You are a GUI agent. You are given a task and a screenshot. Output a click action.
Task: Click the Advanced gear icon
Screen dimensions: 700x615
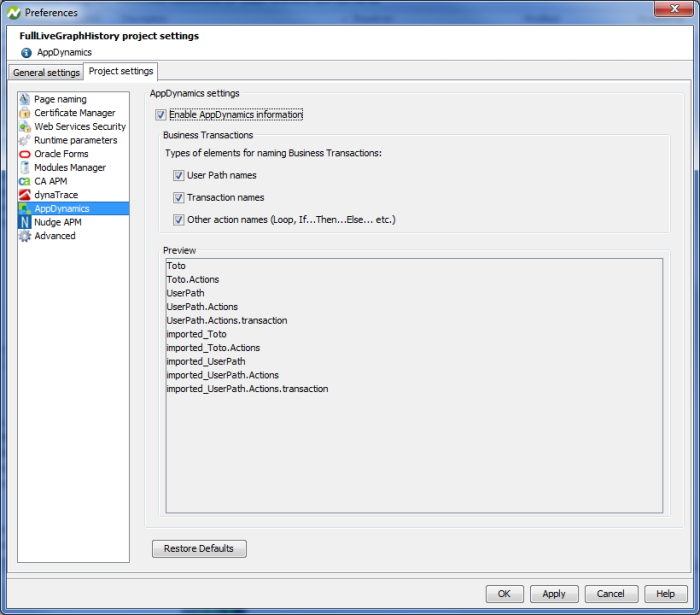(x=25, y=236)
